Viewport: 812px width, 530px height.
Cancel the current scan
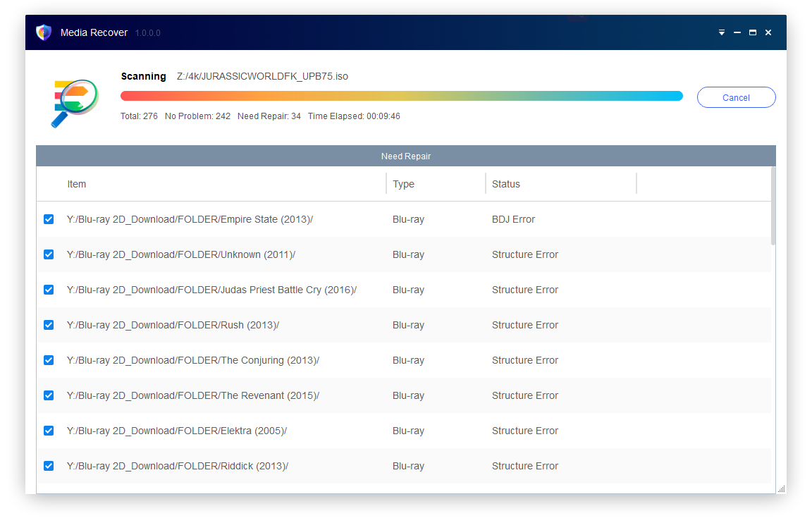(x=736, y=97)
